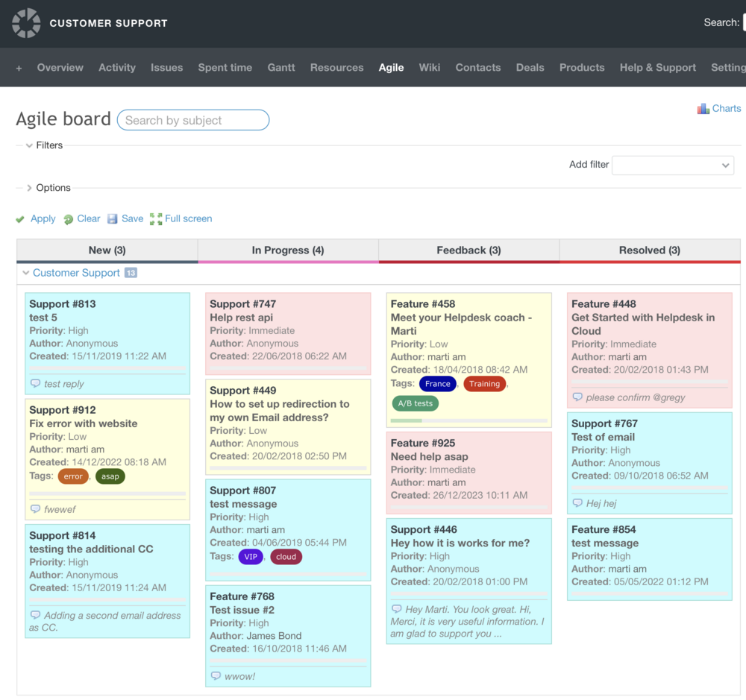Save the board with the disk icon
This screenshot has width=746, height=700.
(113, 218)
